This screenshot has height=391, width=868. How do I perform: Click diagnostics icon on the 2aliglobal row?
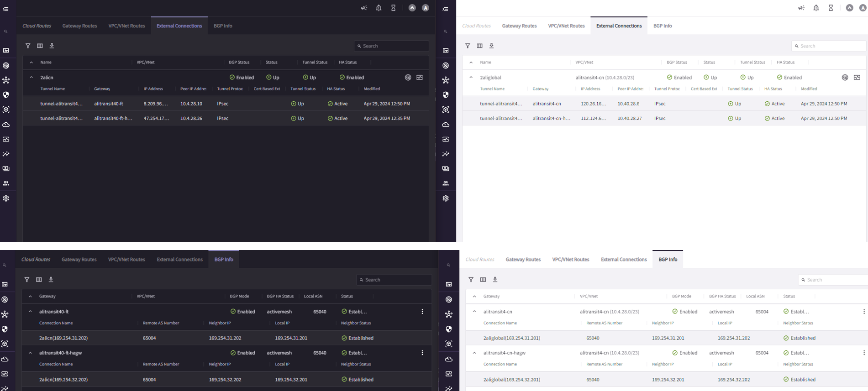[857, 78]
